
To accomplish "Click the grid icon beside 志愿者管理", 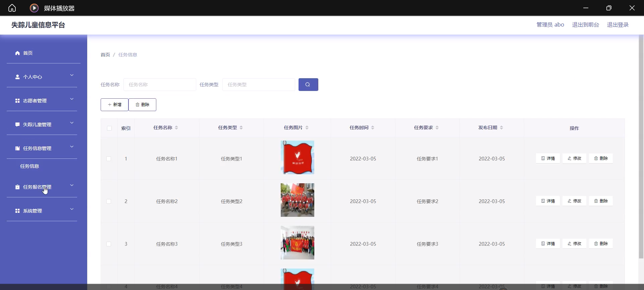I will 17,101.
